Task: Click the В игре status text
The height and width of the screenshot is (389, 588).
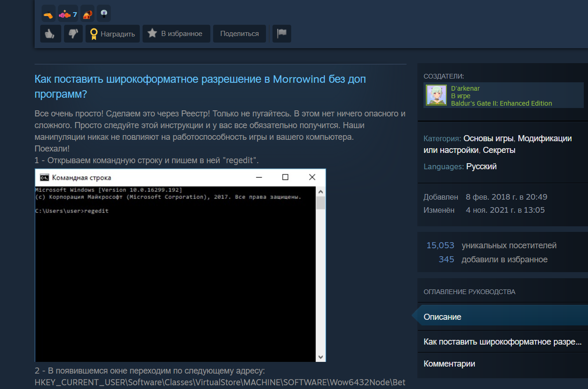Action: [x=460, y=96]
